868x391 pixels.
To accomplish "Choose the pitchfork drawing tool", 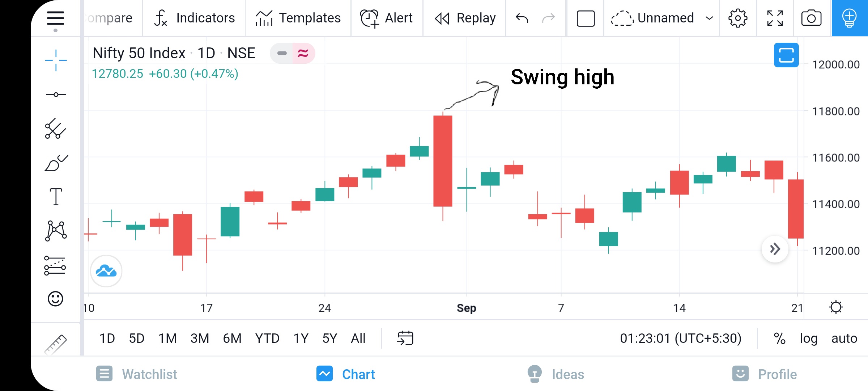I will (55, 129).
